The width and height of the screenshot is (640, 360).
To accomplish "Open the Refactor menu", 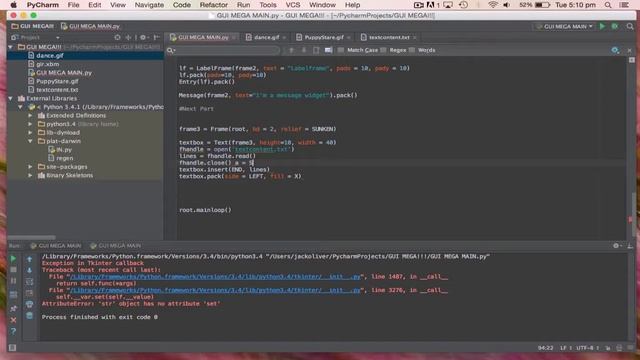I will (x=213, y=5).
